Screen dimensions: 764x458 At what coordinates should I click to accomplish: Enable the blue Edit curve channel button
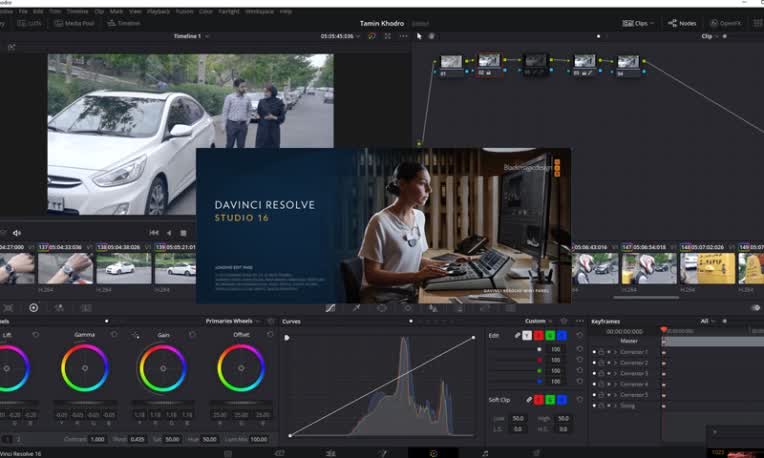point(562,335)
